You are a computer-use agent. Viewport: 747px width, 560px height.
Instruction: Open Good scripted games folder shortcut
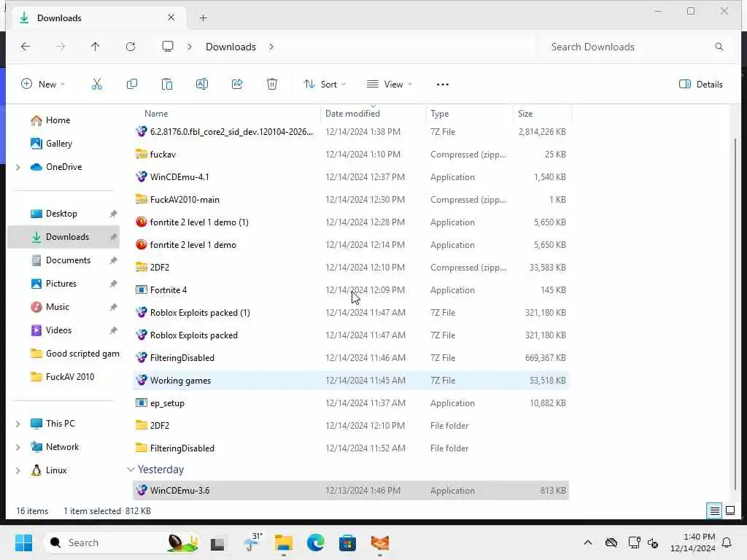[x=74, y=354]
